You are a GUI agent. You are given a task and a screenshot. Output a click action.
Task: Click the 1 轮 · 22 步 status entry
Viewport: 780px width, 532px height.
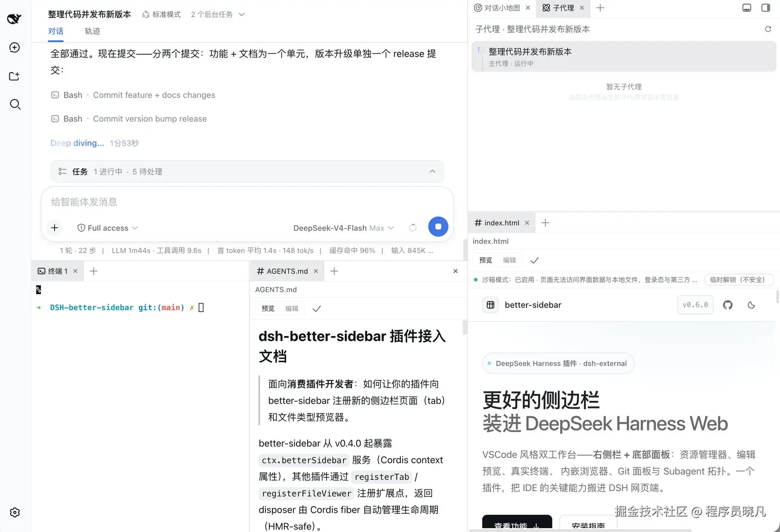(78, 251)
